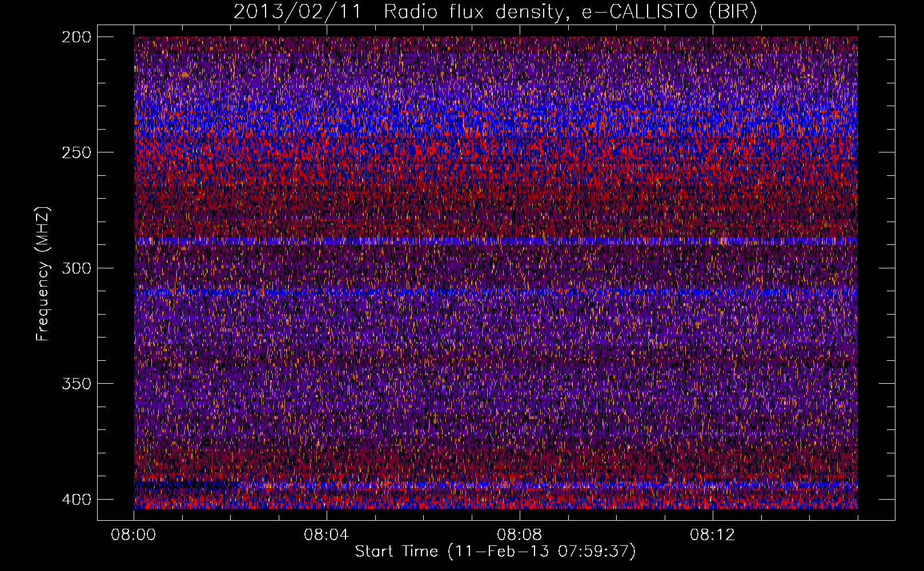Select the 300 frequency tick label
The width and height of the screenshot is (924, 571).
point(76,268)
